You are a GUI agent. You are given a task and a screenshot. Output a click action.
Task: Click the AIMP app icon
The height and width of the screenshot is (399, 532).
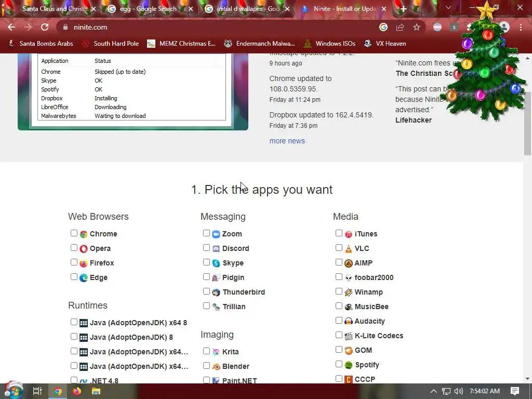(349, 263)
